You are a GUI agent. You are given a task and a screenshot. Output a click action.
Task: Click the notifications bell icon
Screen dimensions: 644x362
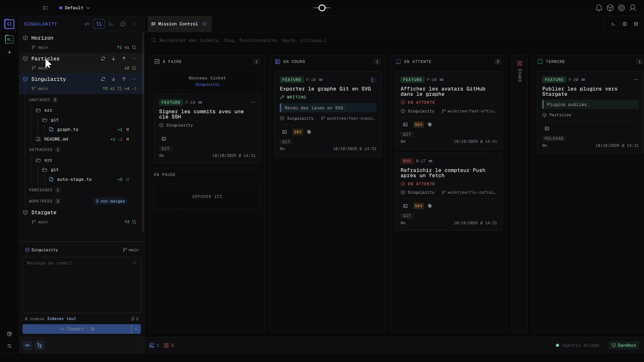point(599,8)
